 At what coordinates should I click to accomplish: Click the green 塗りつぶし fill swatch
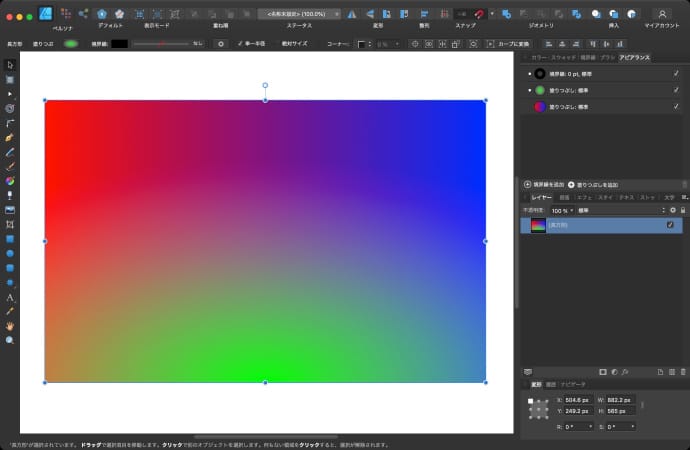pyautogui.click(x=72, y=44)
